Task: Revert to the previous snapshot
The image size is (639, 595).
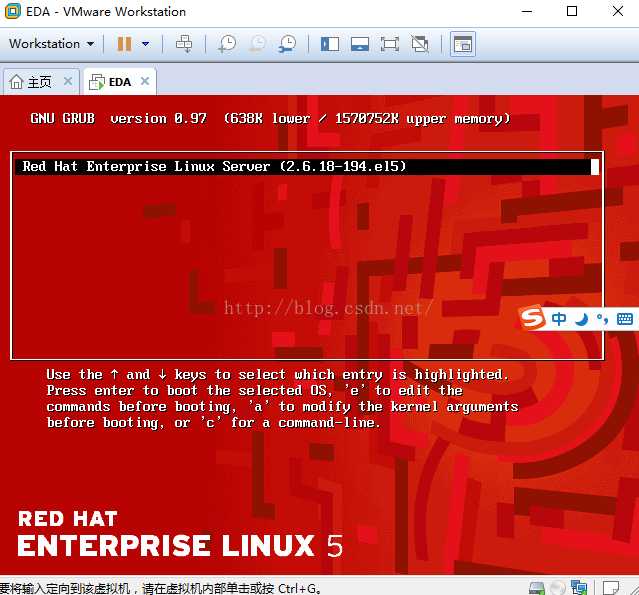Action: point(258,44)
